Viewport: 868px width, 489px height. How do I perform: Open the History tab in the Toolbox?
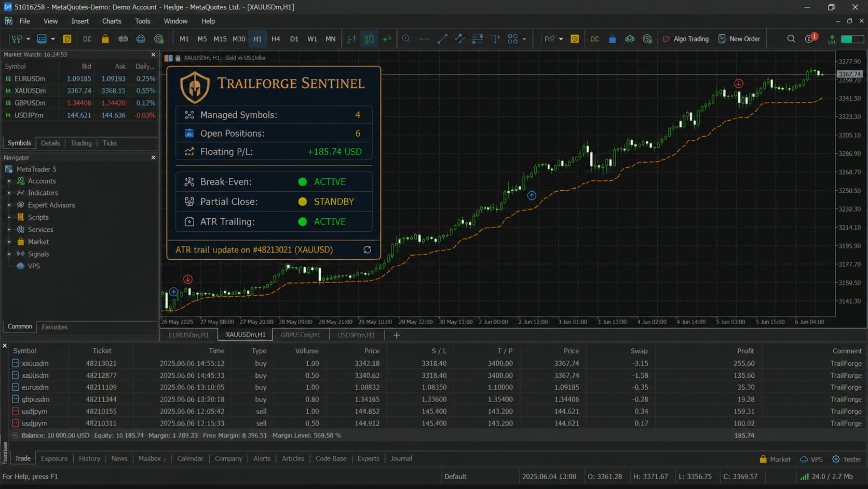89,459
